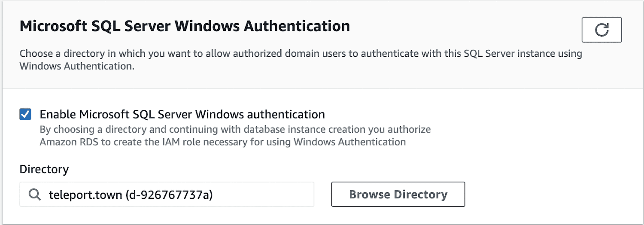Uncheck Enable Microsoft SQL Server Windows authentication

point(25,115)
